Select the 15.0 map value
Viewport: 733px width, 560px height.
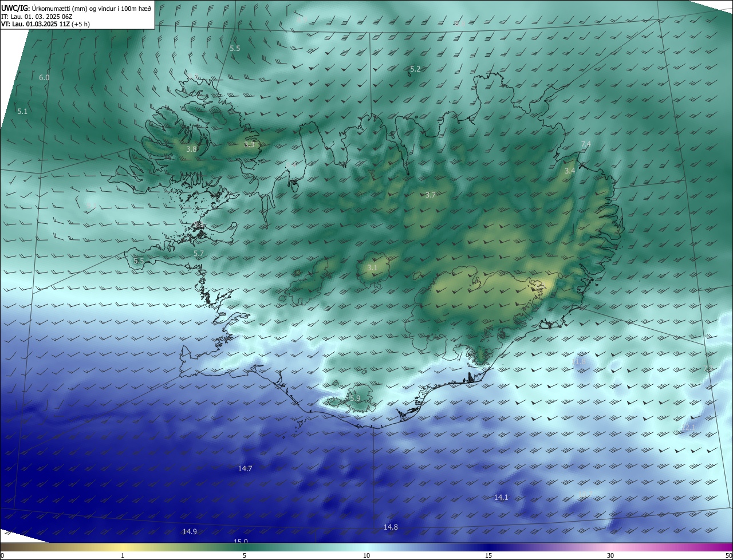[x=241, y=541]
